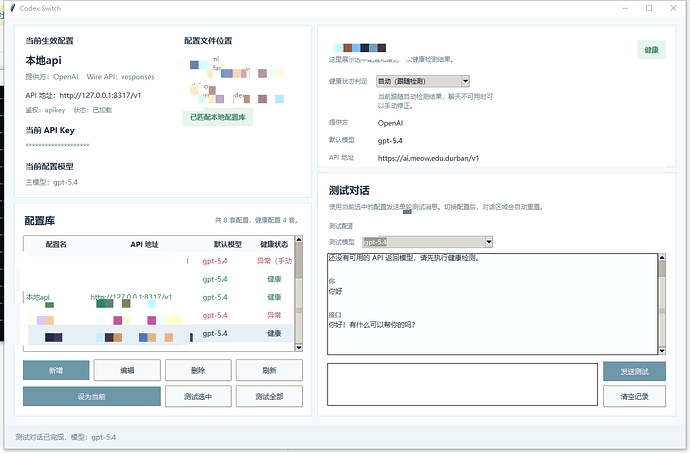
Task: Click the 默认模型 column header
Action: [x=228, y=244]
